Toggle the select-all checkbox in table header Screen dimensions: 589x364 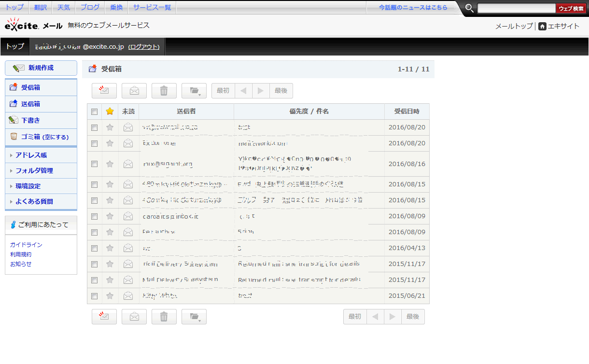(x=95, y=112)
